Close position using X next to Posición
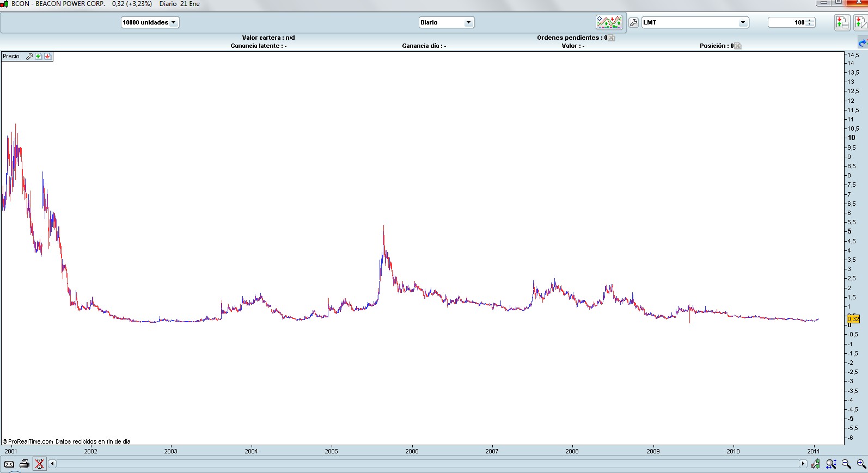868x473 pixels. pos(738,46)
